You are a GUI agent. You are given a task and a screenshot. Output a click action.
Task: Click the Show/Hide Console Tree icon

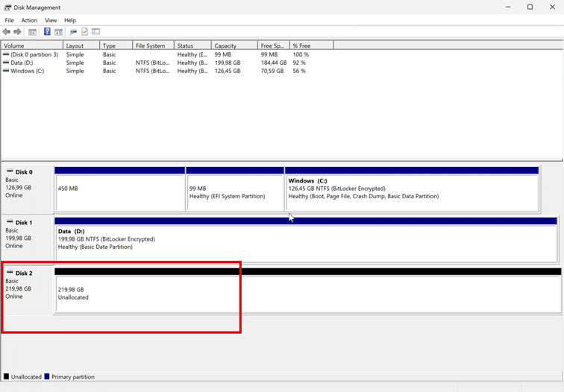click(32, 32)
